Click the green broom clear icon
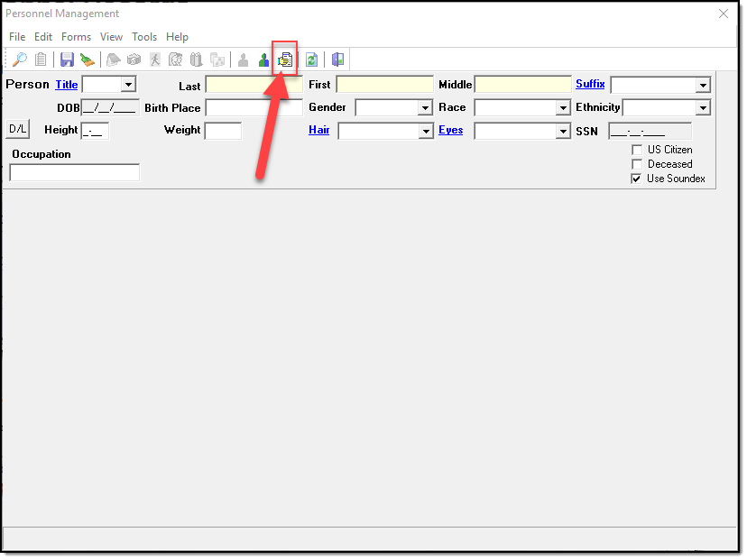Screen dimensions: 747x560 [x=87, y=60]
